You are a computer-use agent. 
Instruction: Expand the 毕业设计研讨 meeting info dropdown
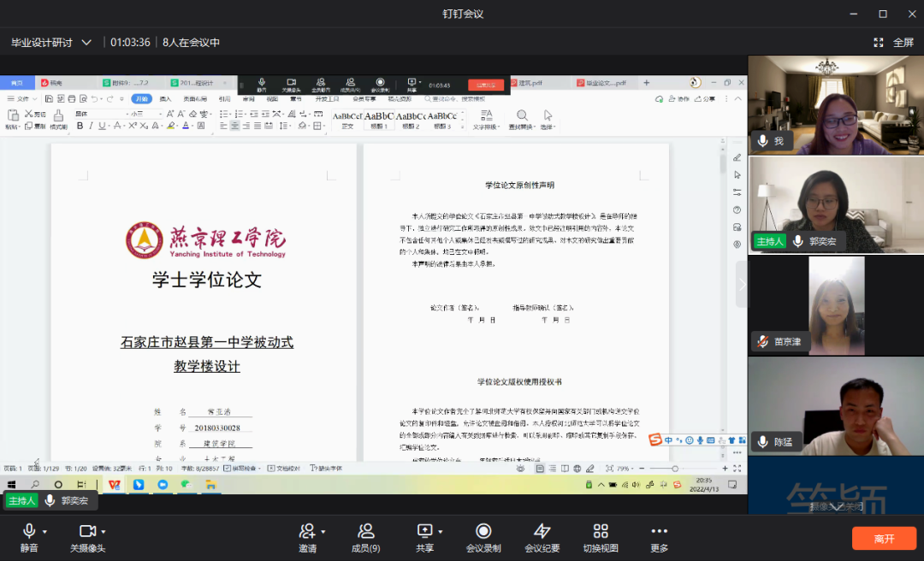coord(86,42)
